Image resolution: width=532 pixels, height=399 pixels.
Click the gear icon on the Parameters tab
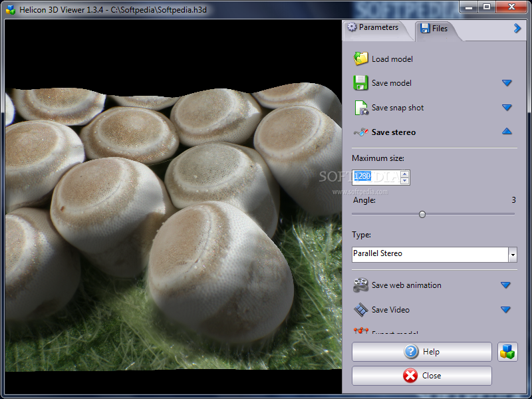coord(352,27)
